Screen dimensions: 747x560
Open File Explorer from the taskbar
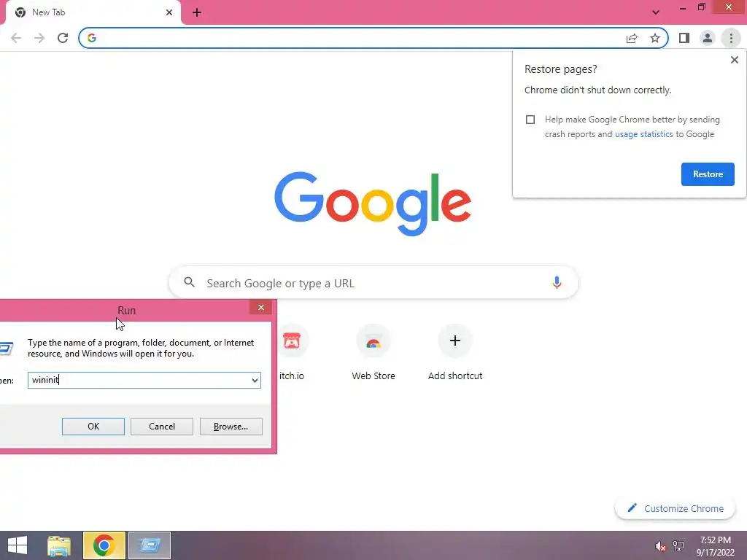(59, 545)
